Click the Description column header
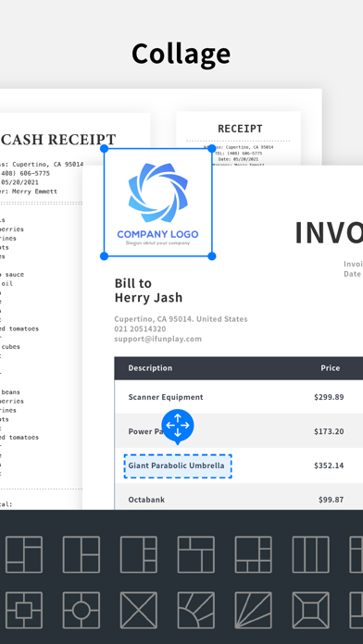Screen dimensions: 363x644 [x=150, y=368]
